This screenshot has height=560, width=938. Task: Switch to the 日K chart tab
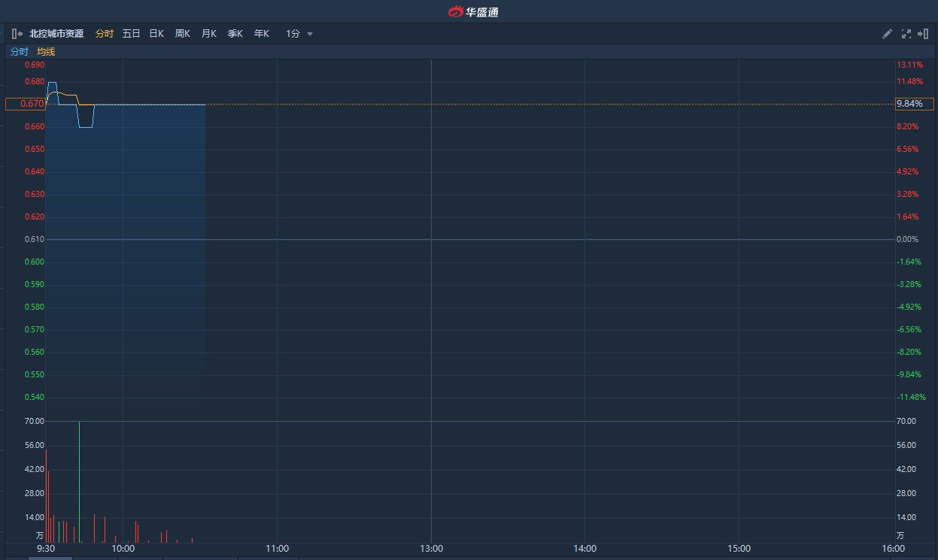pyautogui.click(x=156, y=34)
